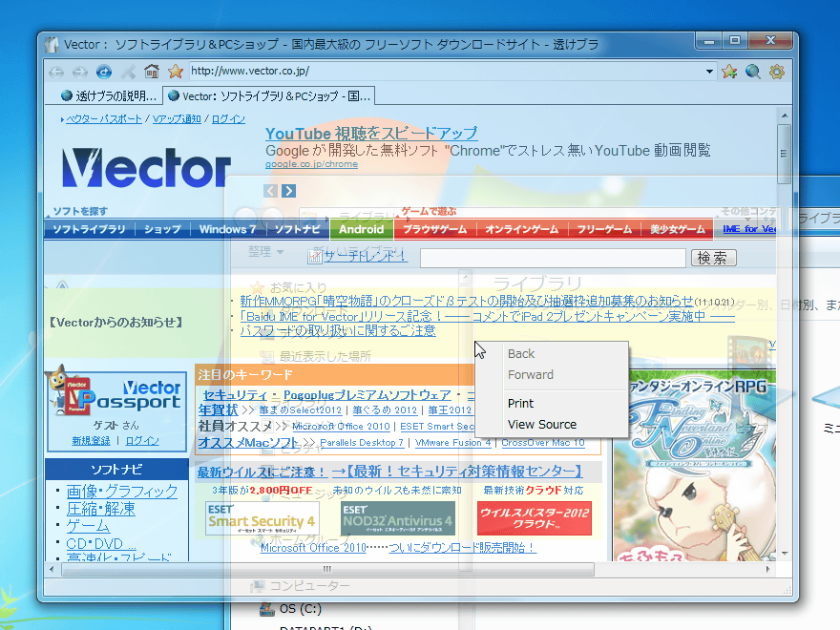The height and width of the screenshot is (630, 840).
Task: Open ショップ navigation item
Action: point(162,229)
